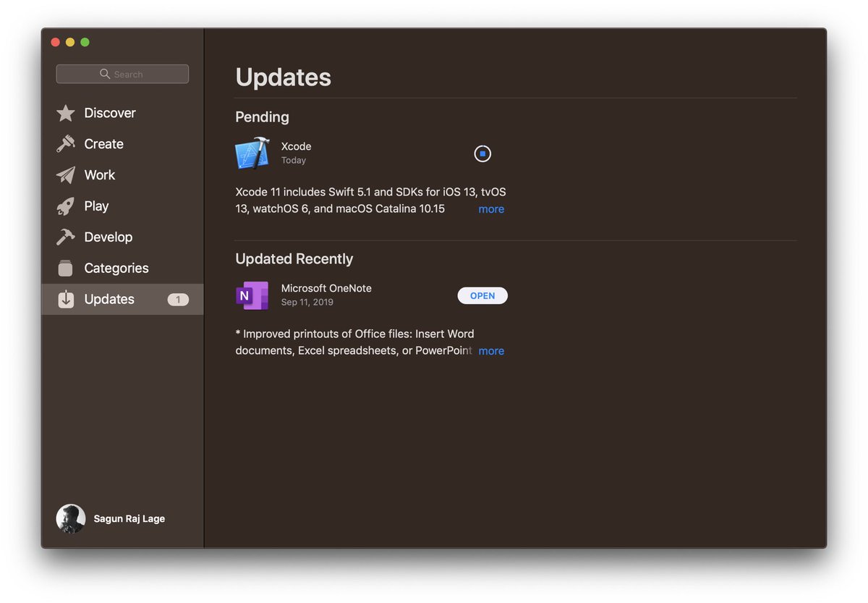
Task: Click the Play rocket icon
Action: 66,206
